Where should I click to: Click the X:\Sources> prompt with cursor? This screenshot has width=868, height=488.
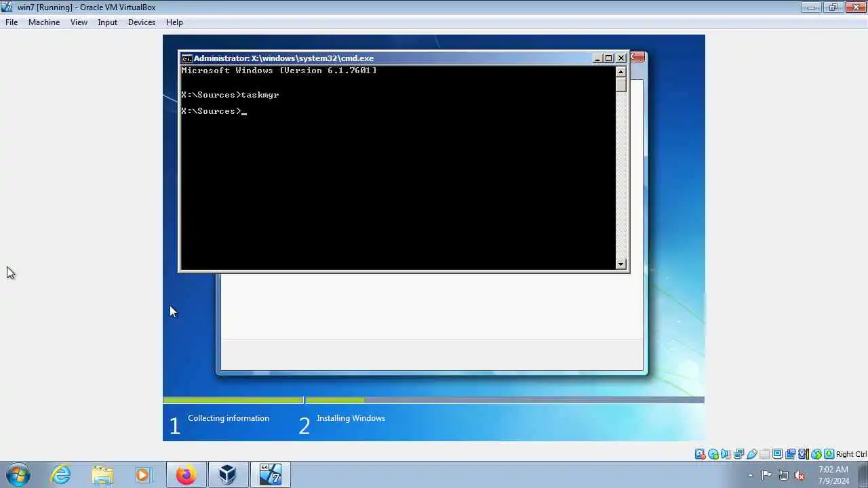coord(214,111)
